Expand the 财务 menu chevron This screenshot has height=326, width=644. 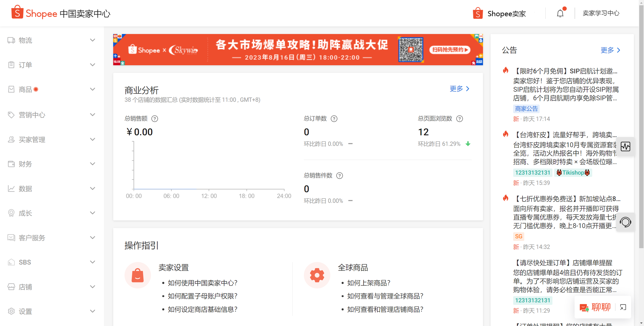coord(93,164)
